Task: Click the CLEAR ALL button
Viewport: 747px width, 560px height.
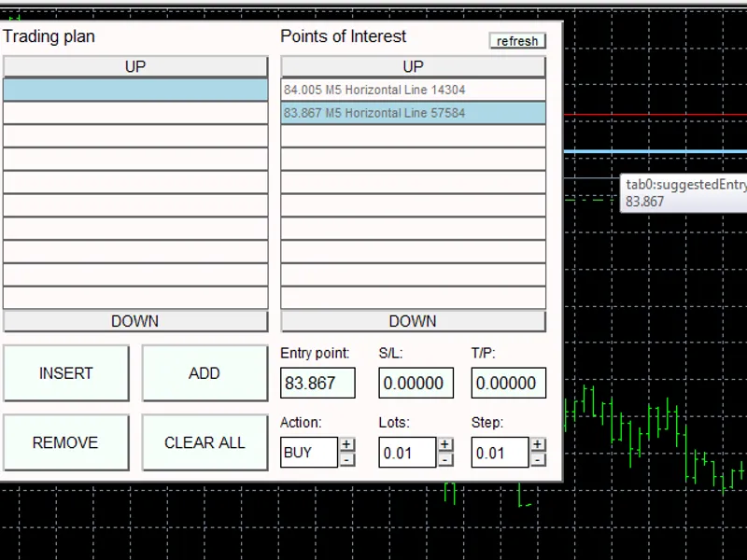Action: click(x=204, y=442)
